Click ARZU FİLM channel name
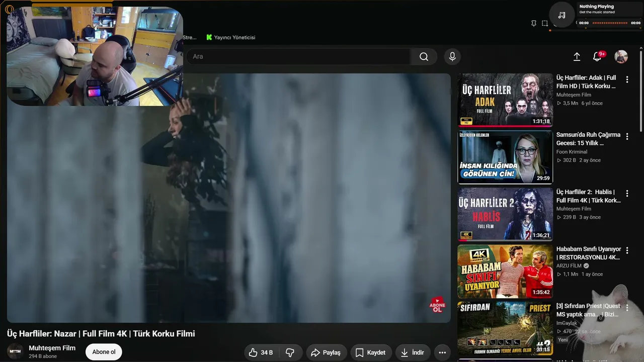The image size is (644, 362). (569, 266)
